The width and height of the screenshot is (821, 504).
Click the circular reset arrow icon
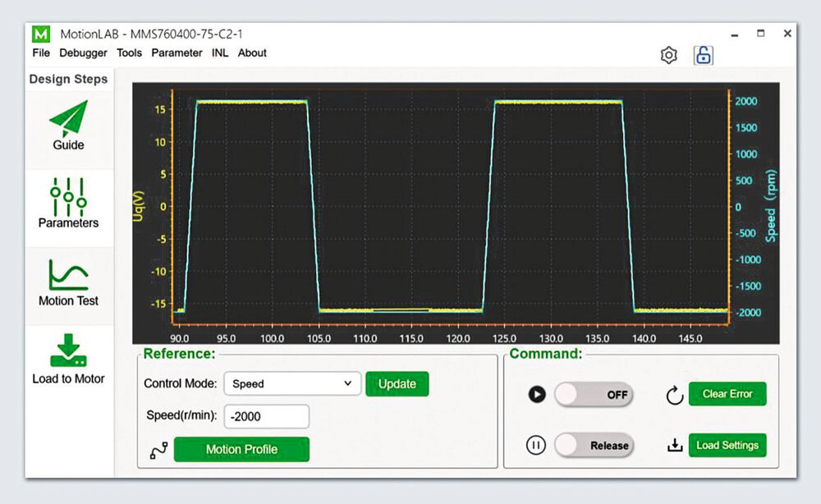[x=674, y=396]
